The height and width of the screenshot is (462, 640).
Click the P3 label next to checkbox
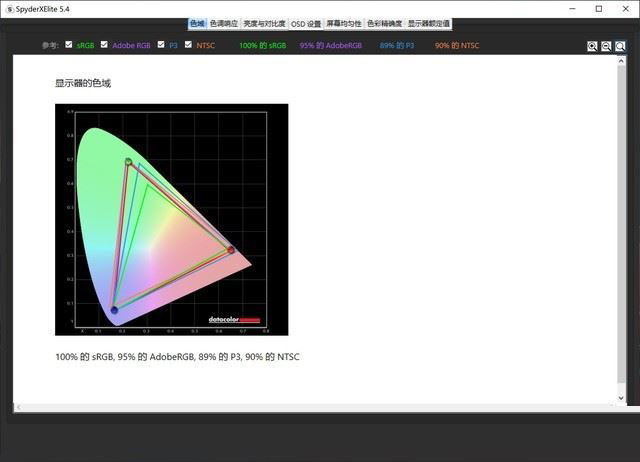click(x=173, y=45)
